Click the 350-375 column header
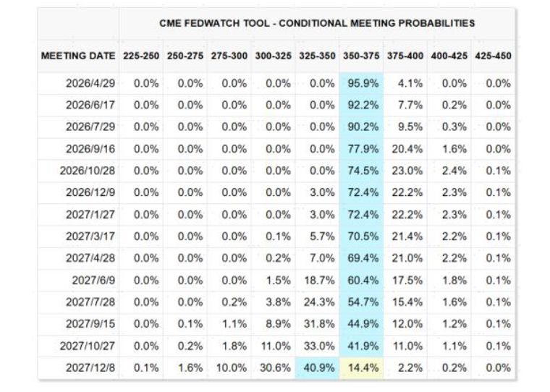The height and width of the screenshot is (392, 550). 362,56
